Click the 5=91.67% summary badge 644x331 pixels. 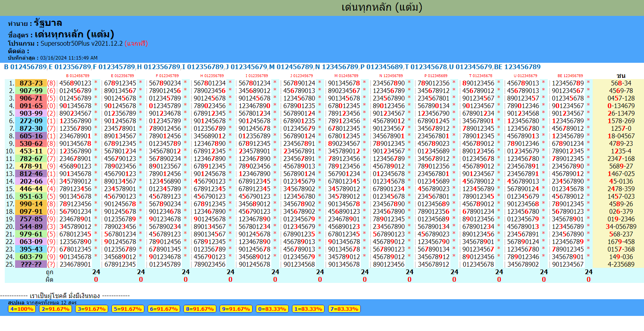click(x=128, y=309)
